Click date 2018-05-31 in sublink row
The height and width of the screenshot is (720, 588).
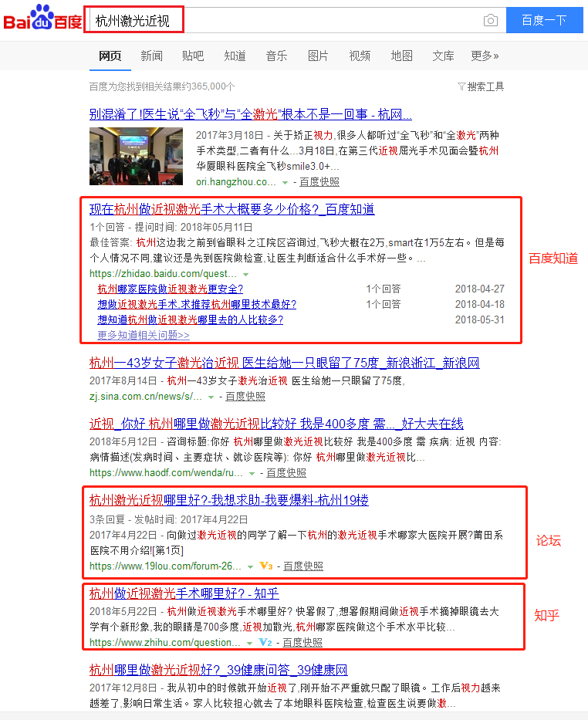480,319
